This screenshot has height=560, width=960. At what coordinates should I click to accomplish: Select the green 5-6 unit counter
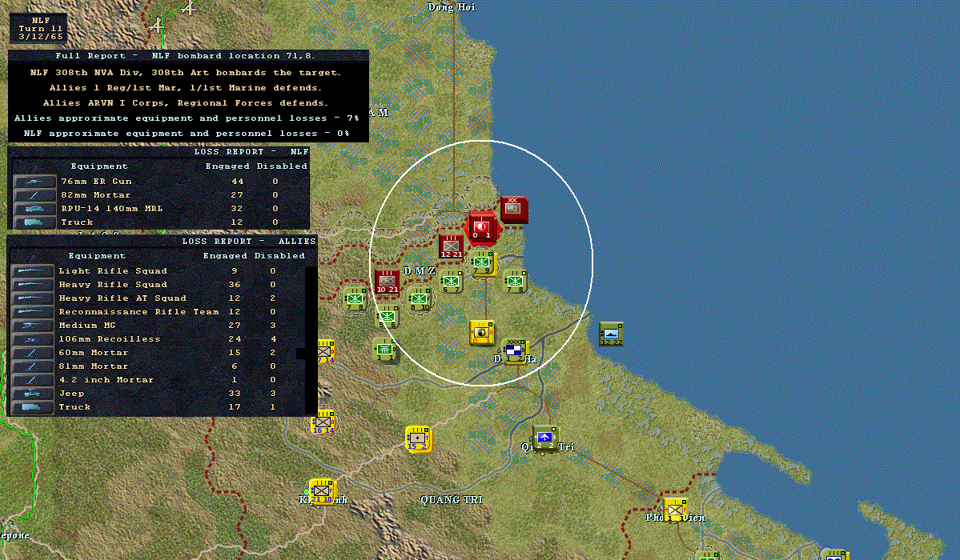(387, 317)
